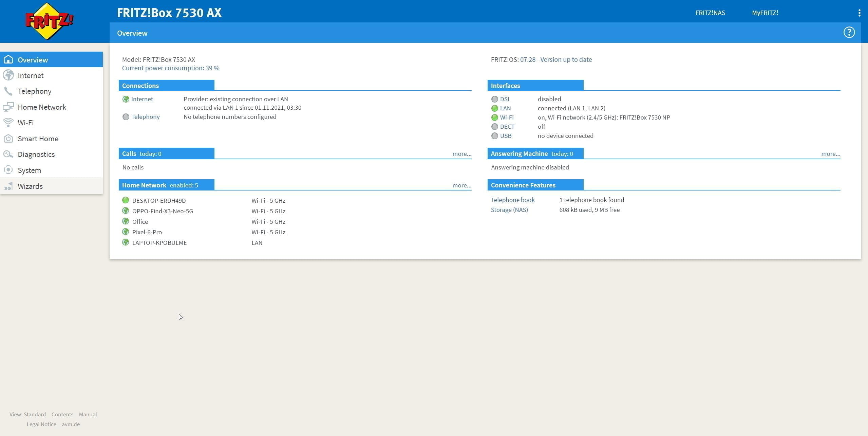The height and width of the screenshot is (436, 868).
Task: Open LAPTOP-KPOBULME device entry
Action: coord(159,243)
